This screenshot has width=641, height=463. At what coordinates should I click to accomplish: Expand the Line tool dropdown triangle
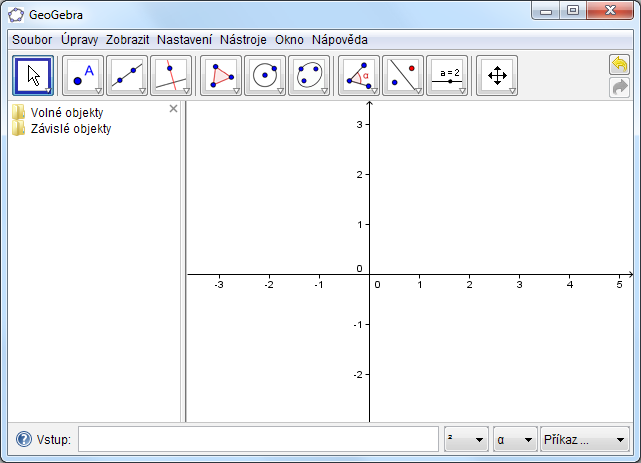[142, 91]
